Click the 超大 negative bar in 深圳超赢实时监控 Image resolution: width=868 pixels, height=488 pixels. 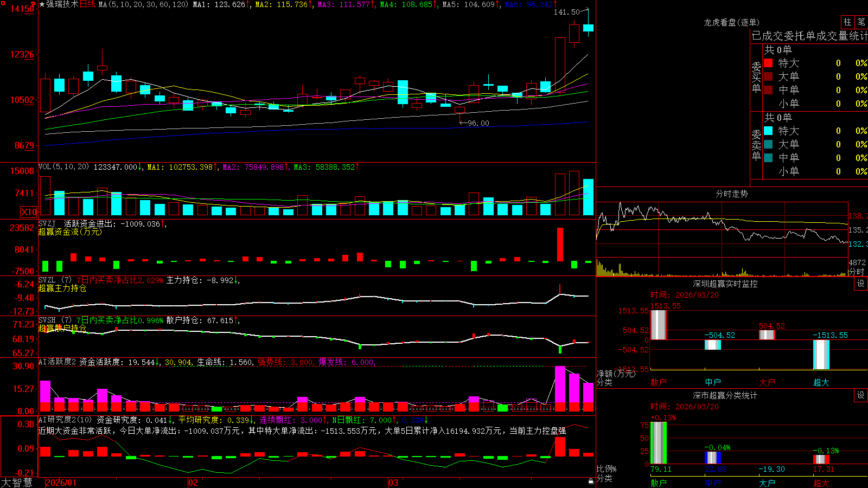[x=821, y=355]
